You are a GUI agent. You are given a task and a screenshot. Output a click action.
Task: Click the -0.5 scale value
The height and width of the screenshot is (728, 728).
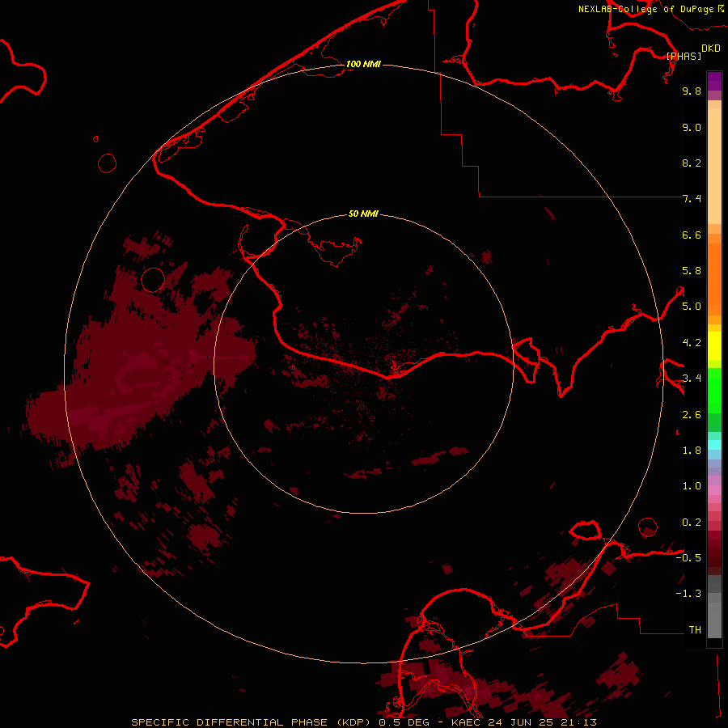click(x=688, y=558)
